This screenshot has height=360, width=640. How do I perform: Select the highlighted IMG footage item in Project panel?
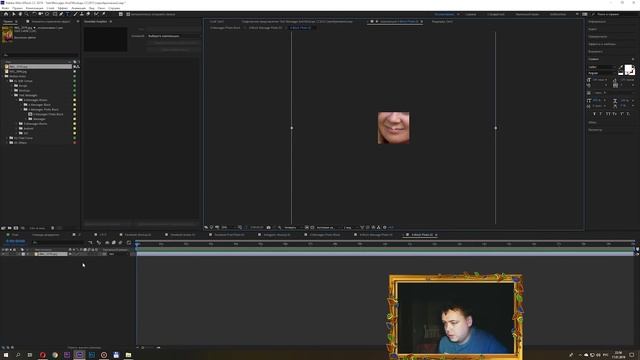(x=38, y=67)
